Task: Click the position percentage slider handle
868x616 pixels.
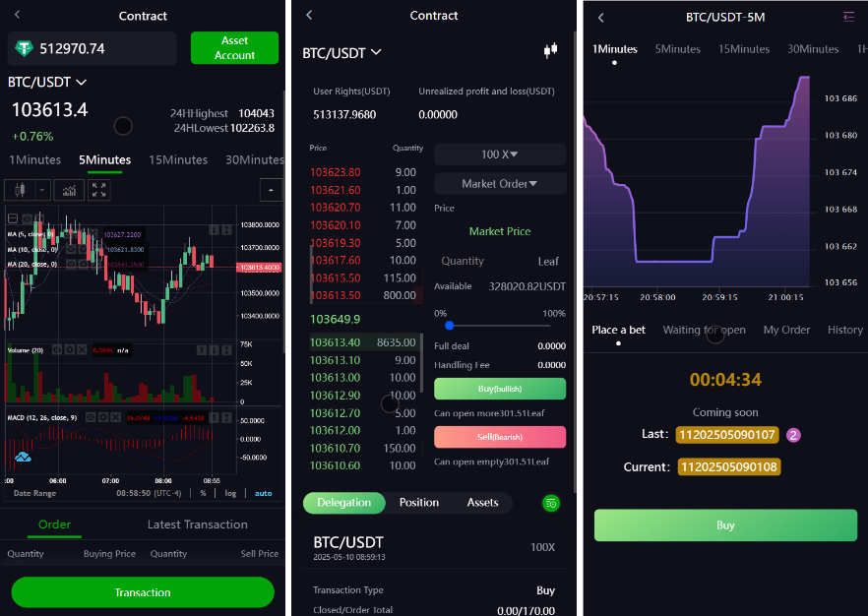Action: [x=449, y=325]
